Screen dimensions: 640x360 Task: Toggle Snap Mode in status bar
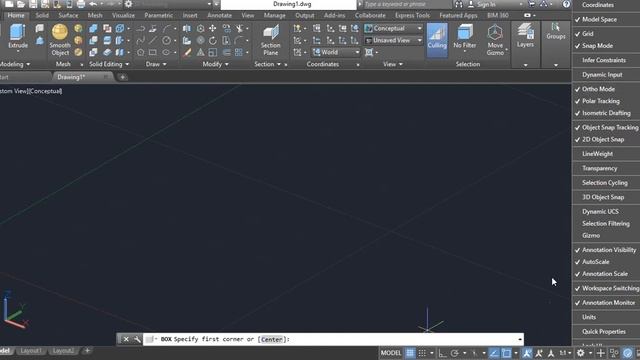(x=422, y=353)
